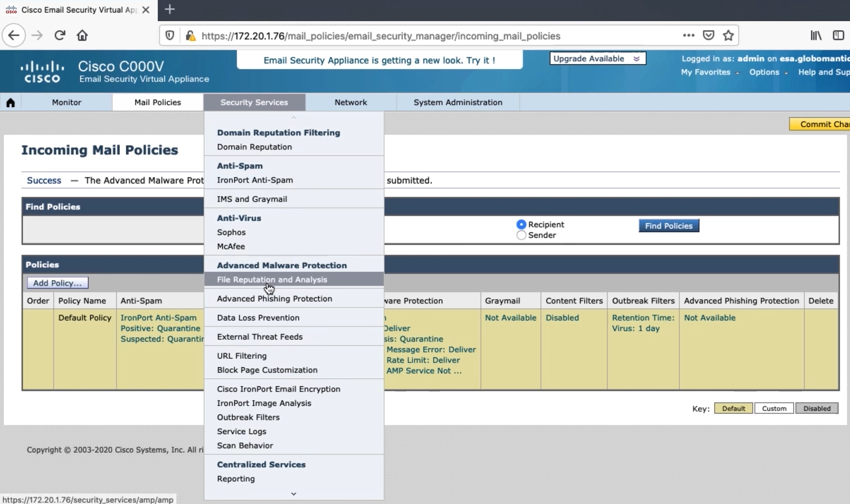Viewport: 850px width, 504px height.
Task: Select McAfee under Anti-Virus
Action: coord(231,247)
